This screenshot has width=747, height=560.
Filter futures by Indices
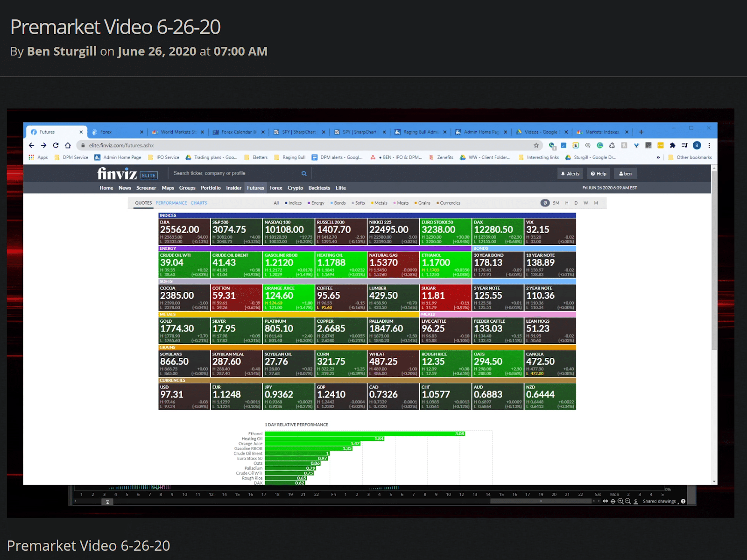pos(293,203)
